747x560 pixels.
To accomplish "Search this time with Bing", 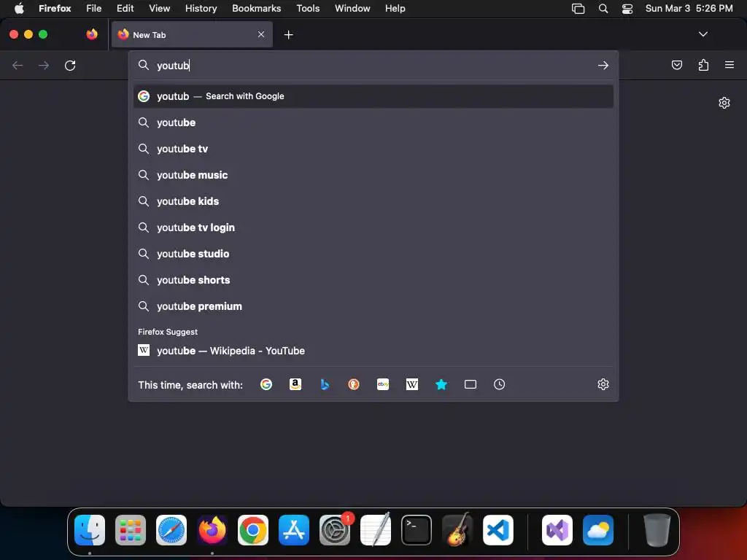I will (325, 384).
